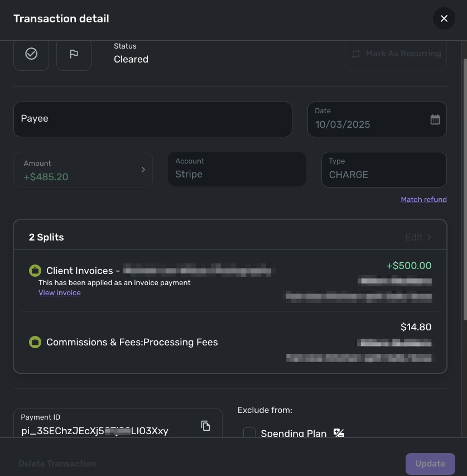Click the Client Invoices category briefcase icon

point(35,271)
